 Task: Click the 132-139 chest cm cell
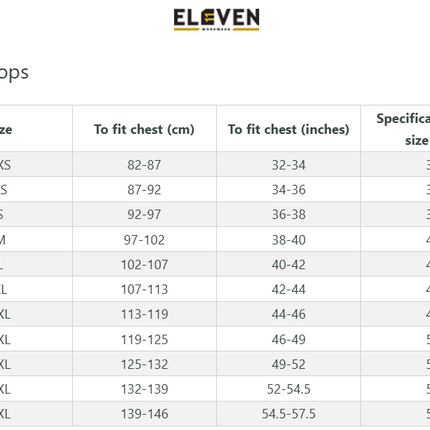[x=144, y=389]
